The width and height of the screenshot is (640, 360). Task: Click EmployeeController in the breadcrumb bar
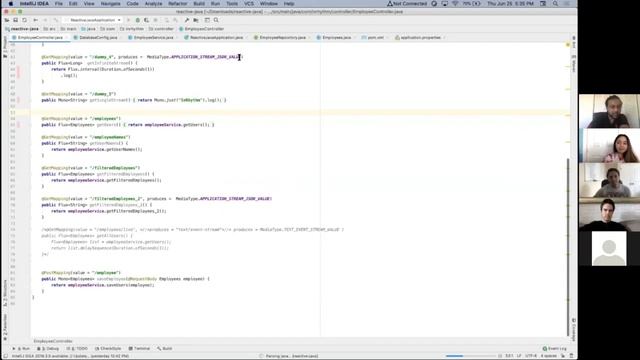202,29
